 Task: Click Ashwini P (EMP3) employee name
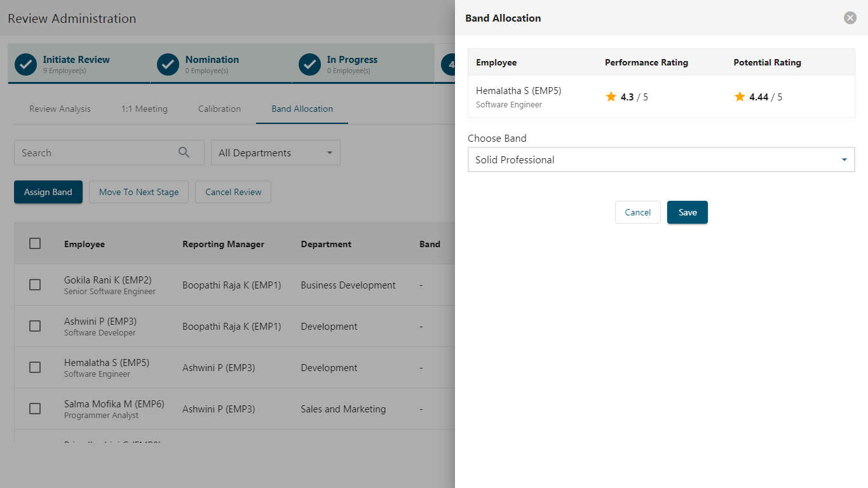point(100,321)
